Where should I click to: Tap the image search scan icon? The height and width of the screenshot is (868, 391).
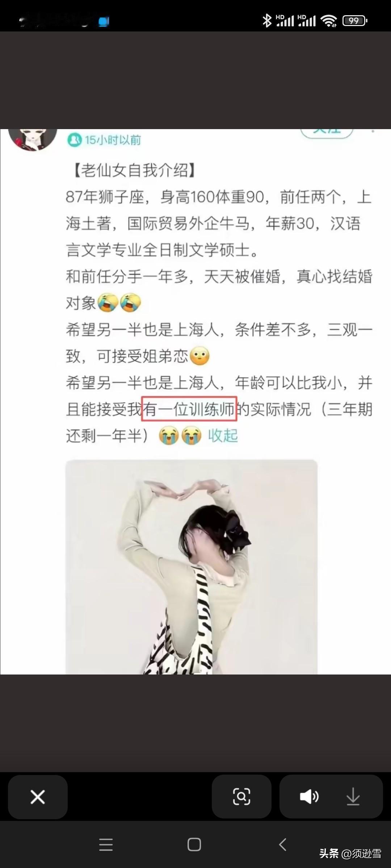pos(241,797)
